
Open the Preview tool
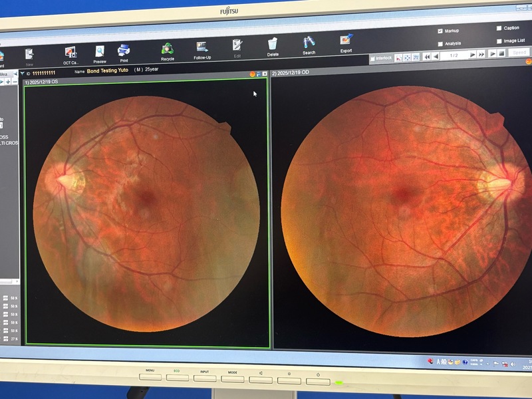point(100,51)
